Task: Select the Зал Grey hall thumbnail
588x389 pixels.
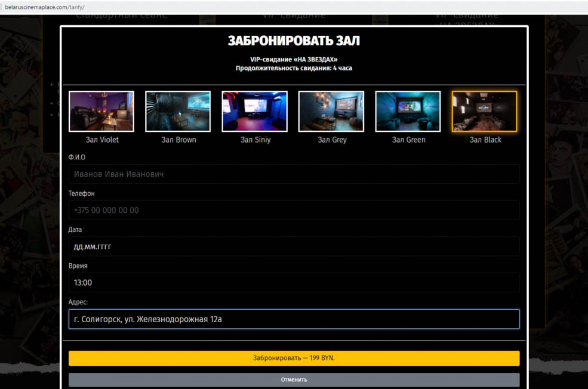Action: click(331, 112)
